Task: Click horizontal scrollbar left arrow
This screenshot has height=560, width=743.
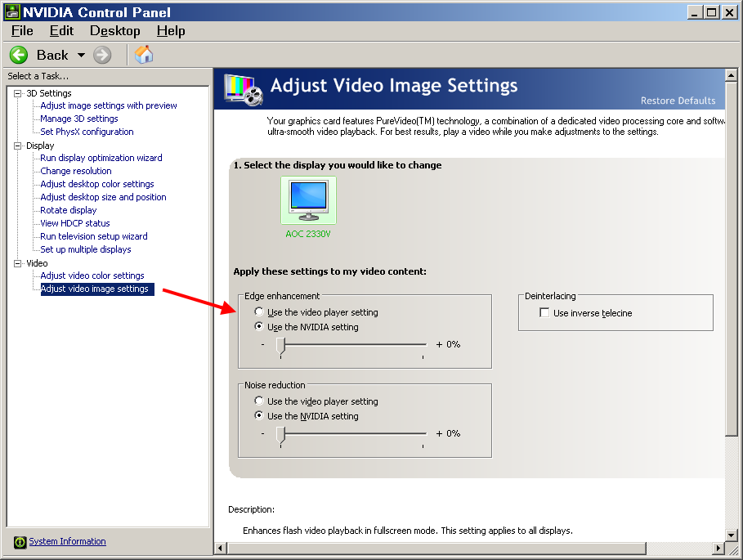Action: [221, 549]
